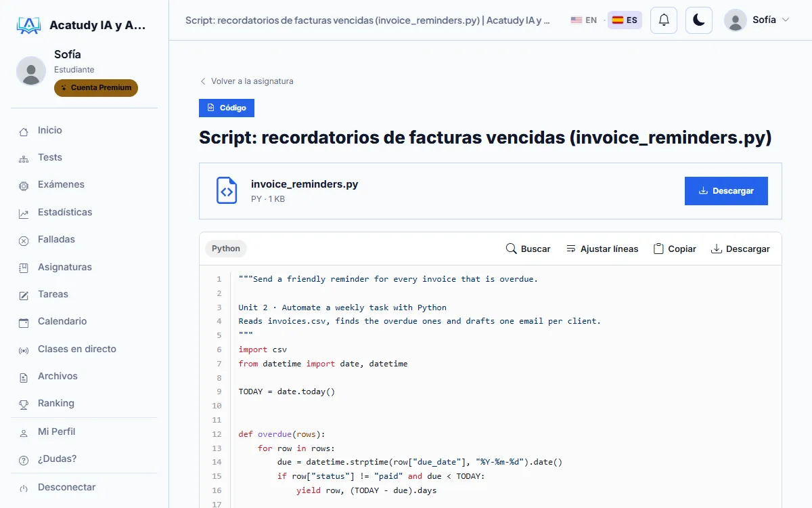Viewport: 812px width, 508px height.
Task: Click code line 'def overdue(rows):'
Action: 282,434
